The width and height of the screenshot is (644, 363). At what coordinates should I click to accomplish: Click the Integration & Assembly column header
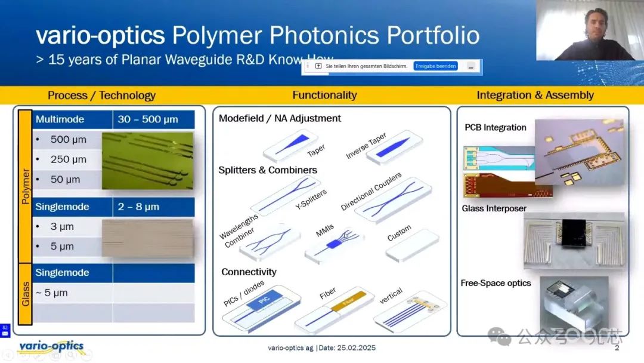(x=535, y=95)
